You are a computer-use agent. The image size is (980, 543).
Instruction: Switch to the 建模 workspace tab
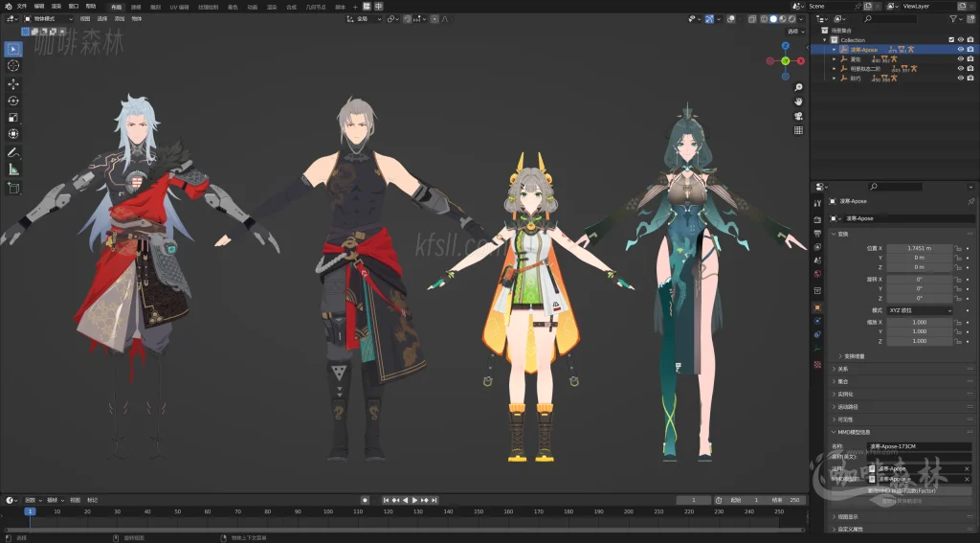click(136, 7)
